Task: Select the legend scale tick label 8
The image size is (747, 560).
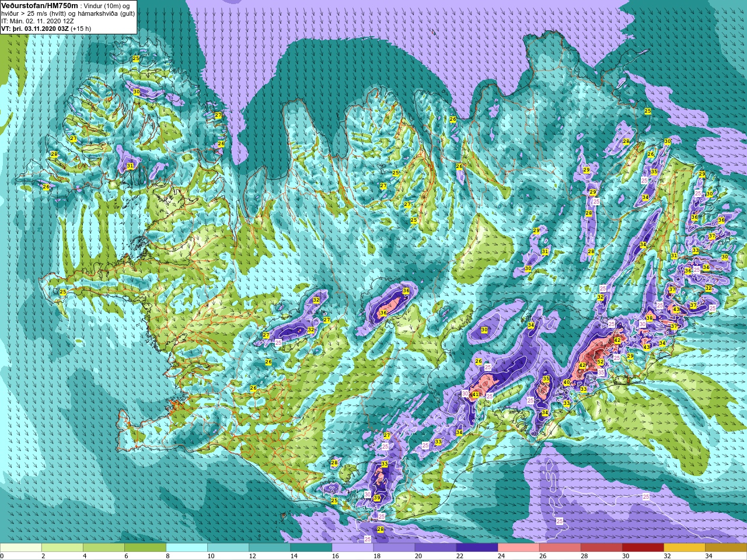Action: (168, 556)
